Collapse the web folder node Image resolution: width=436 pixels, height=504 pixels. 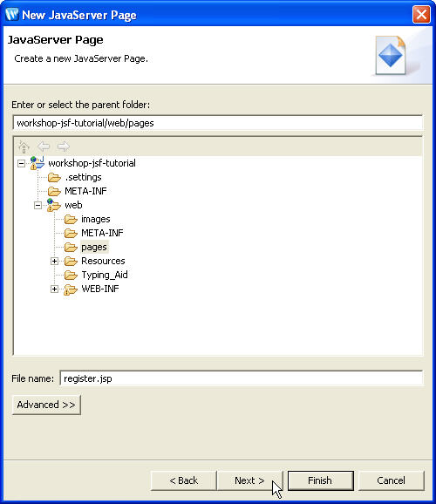(x=38, y=205)
